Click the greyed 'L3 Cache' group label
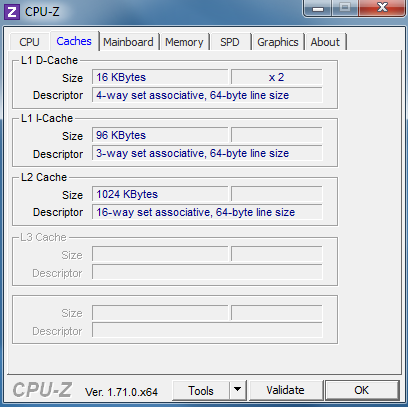The width and height of the screenshot is (408, 407). [x=44, y=237]
